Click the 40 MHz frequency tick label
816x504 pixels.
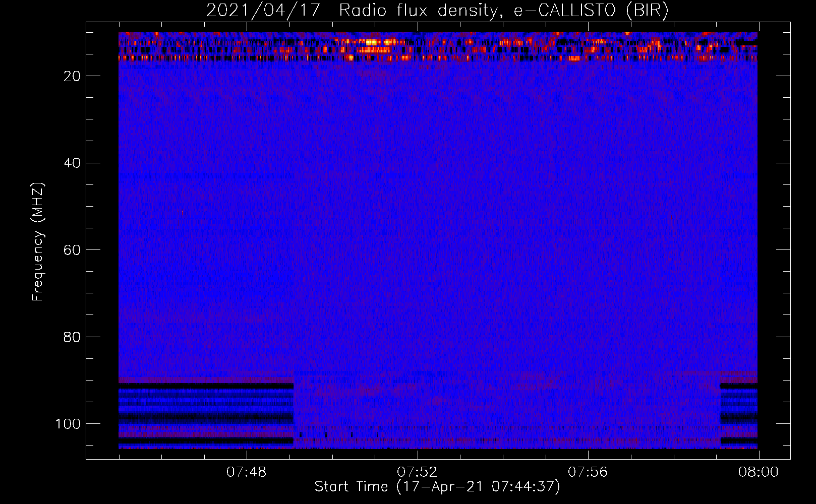click(73, 163)
